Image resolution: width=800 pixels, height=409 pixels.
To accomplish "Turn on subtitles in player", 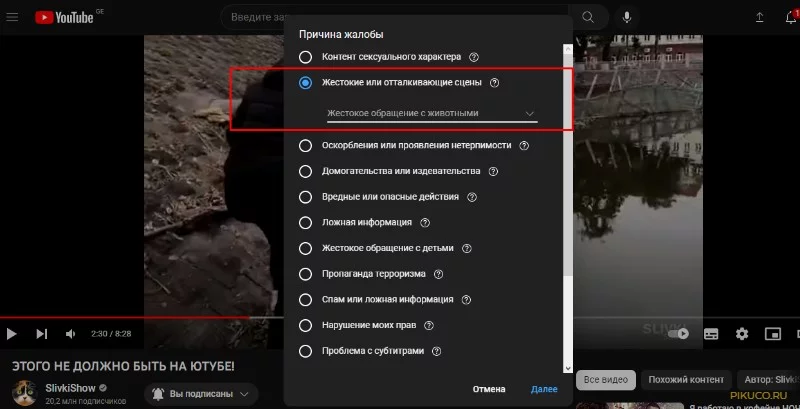I will 711,334.
